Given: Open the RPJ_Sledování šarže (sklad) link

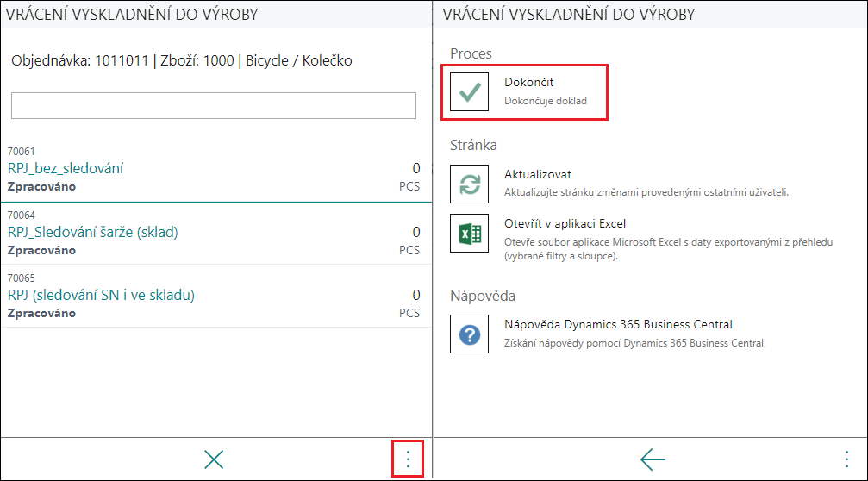Looking at the screenshot, I should point(93,232).
